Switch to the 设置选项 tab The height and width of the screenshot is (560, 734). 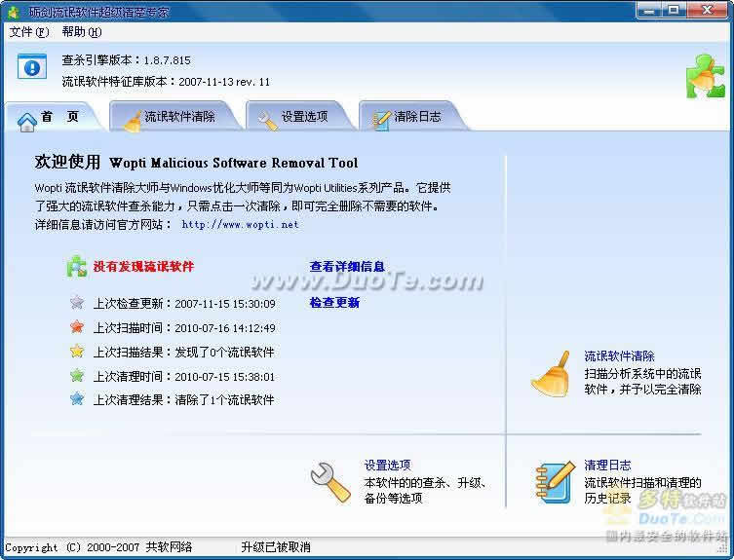click(x=299, y=117)
